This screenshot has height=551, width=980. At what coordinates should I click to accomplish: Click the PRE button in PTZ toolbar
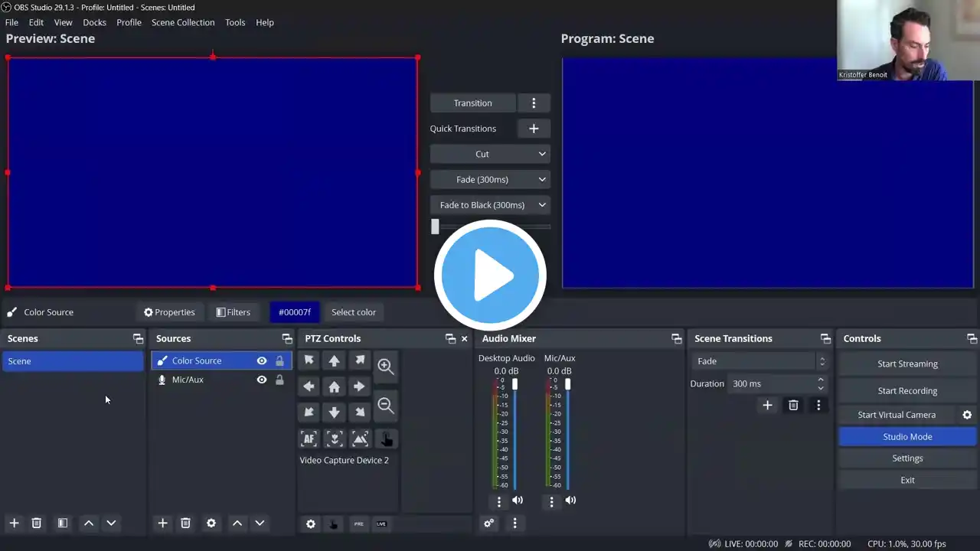coord(358,523)
